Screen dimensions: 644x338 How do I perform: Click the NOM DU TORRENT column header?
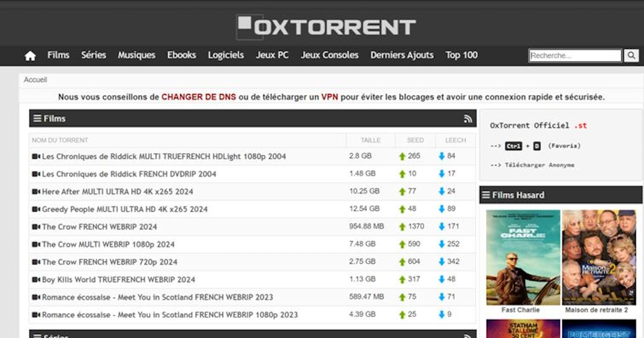(x=60, y=140)
